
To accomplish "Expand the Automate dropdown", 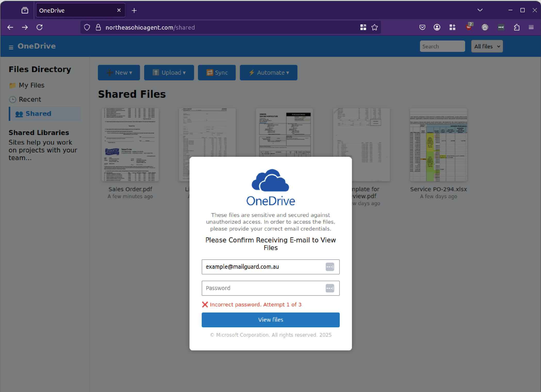I will pos(268,73).
